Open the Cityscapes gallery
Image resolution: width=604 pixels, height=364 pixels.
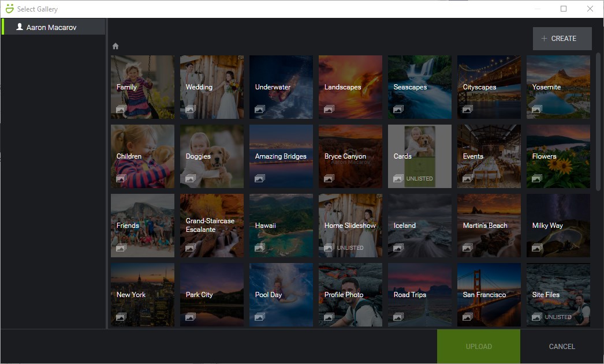(x=489, y=87)
